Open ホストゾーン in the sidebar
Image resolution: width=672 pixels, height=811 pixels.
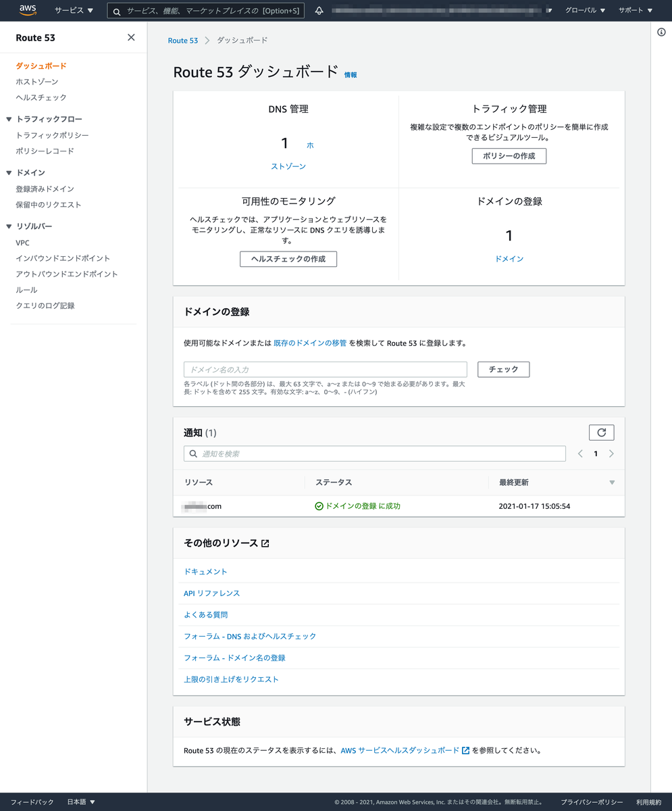click(37, 82)
